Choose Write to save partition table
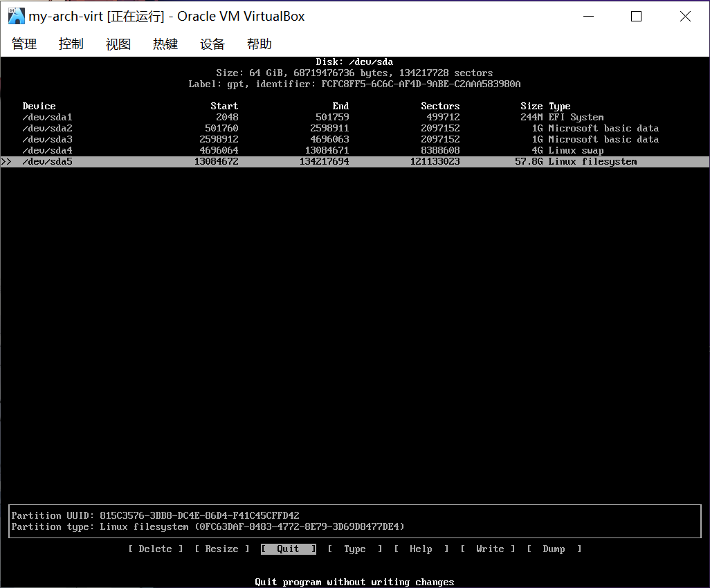Image resolution: width=710 pixels, height=588 pixels. click(x=490, y=549)
